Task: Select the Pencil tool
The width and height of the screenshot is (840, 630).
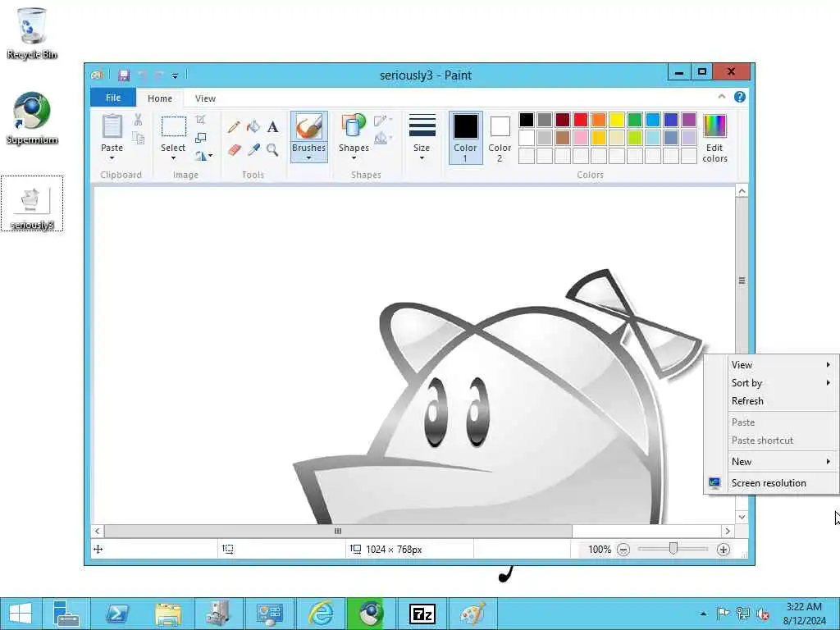Action: pos(234,127)
